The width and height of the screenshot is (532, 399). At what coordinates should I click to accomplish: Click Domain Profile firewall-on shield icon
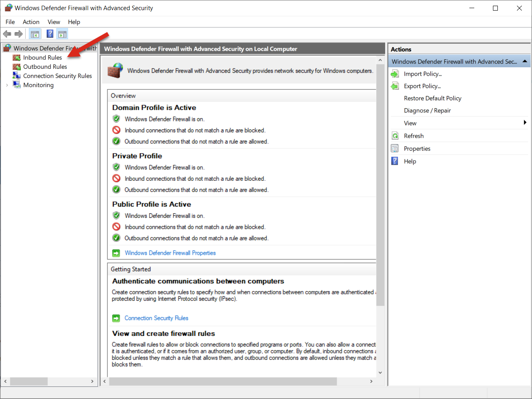click(x=116, y=119)
